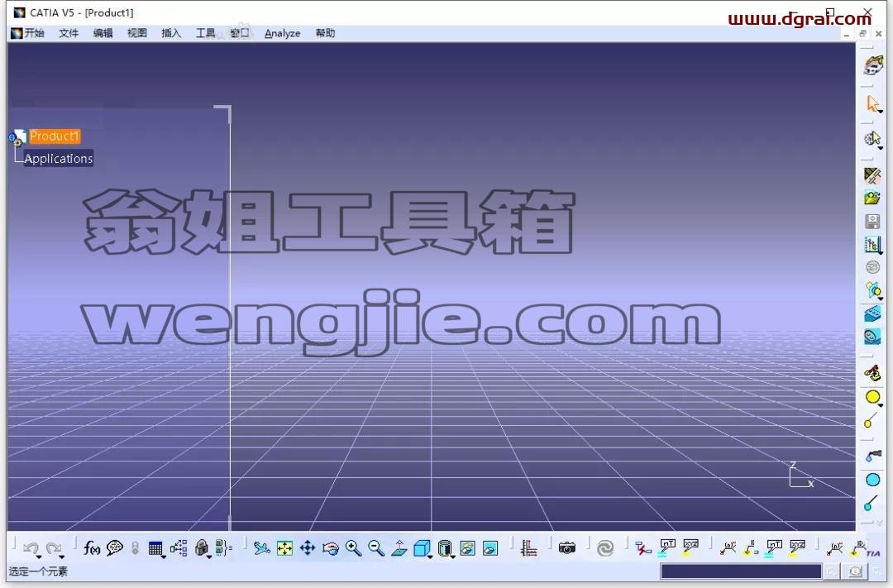893x588 pixels.
Task: Open the 工具 (Tools) menu
Action: (x=205, y=33)
